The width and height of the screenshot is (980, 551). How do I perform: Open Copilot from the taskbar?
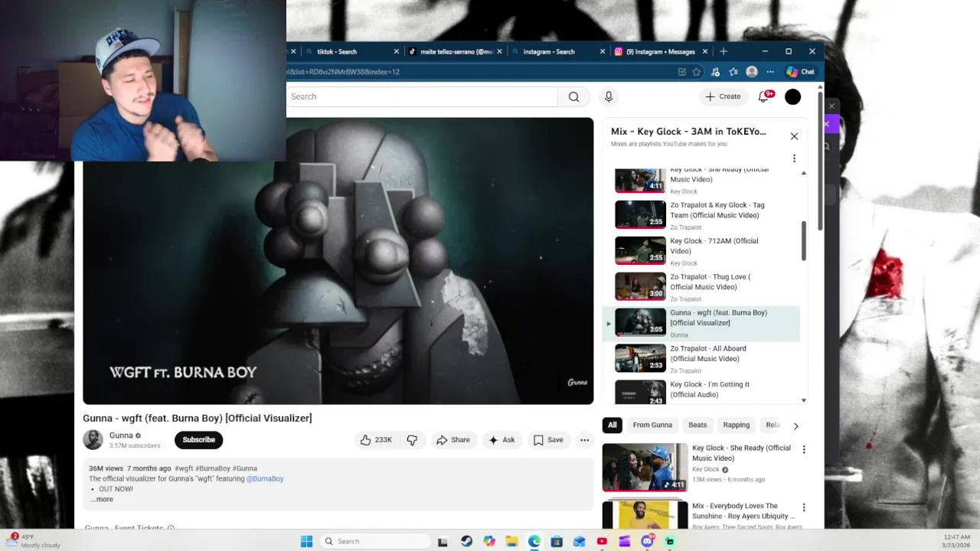489,541
